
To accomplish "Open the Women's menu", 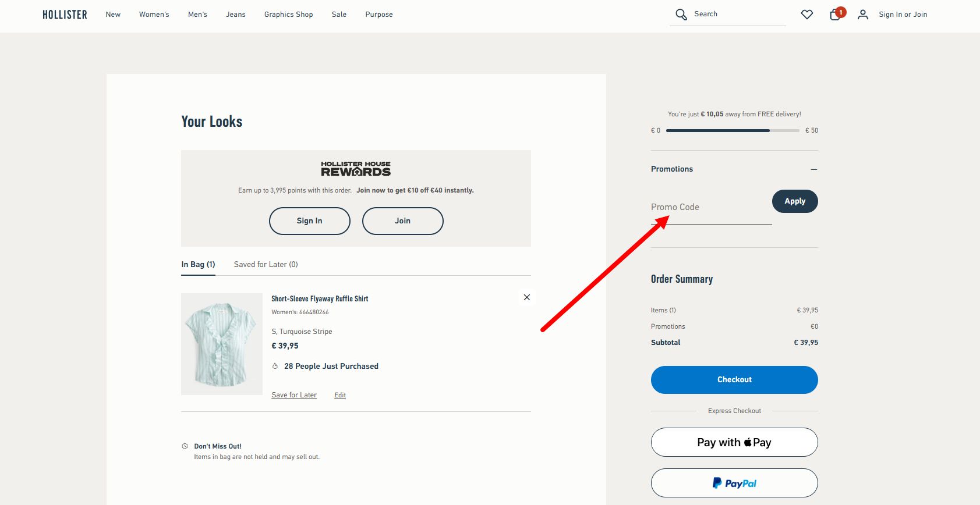I will pyautogui.click(x=154, y=15).
